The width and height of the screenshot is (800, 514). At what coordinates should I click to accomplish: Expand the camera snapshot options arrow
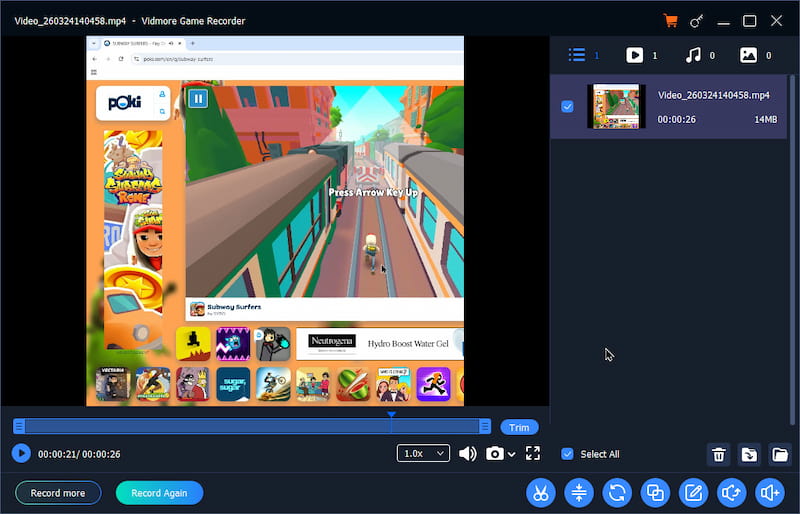(x=512, y=455)
